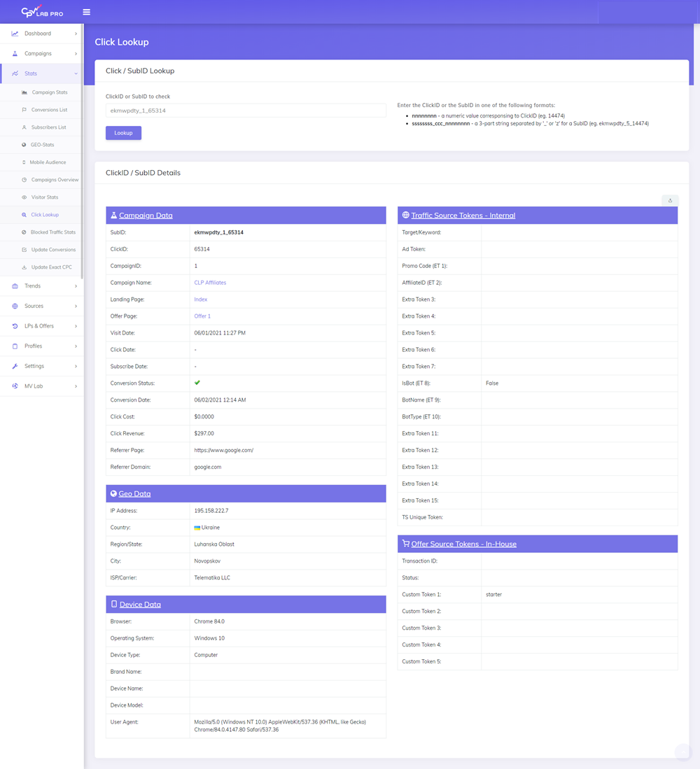The height and width of the screenshot is (769, 700).
Task: Click the Mobile Audience icon
Action: pyautogui.click(x=22, y=162)
